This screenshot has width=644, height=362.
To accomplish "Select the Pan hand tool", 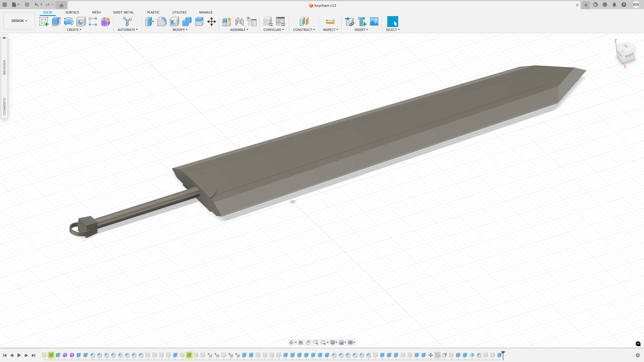I will click(x=308, y=342).
